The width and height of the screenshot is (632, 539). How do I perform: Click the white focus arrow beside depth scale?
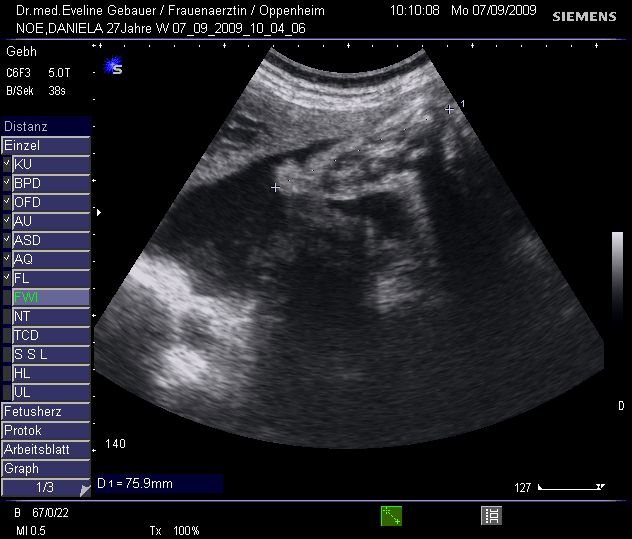[x=97, y=212]
